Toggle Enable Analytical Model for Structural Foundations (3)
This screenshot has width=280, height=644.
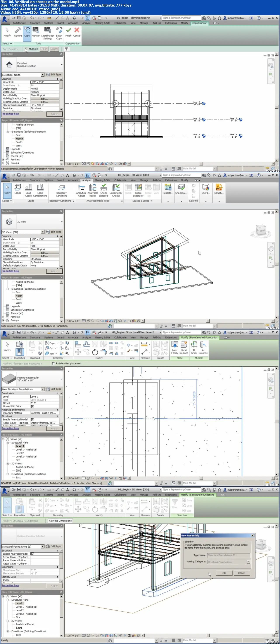(x=32, y=554)
